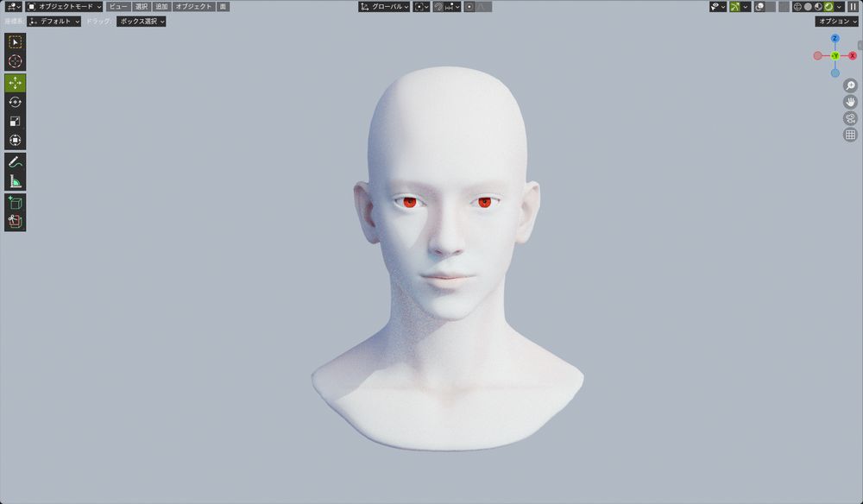Open the オブジェクトモード mode dropdown
863x504 pixels.
[x=64, y=7]
